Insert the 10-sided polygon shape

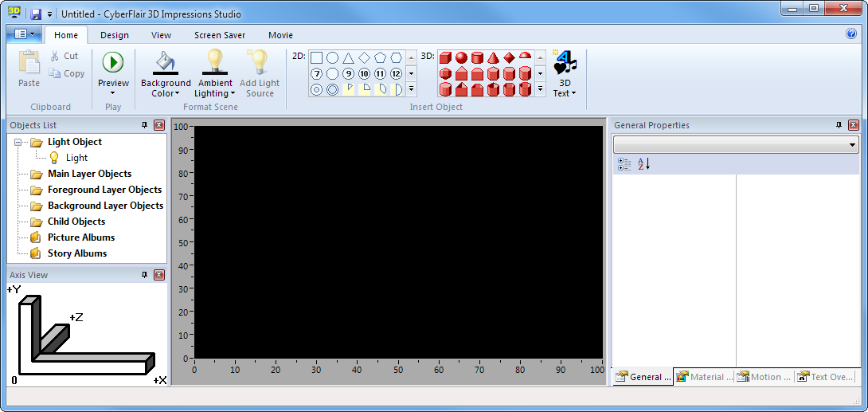pyautogui.click(x=364, y=73)
